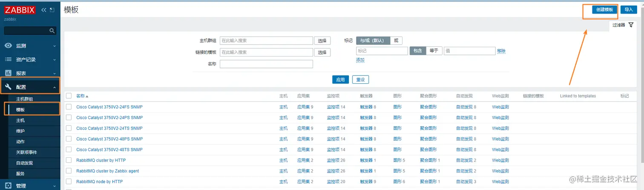The image size is (644, 190).
Task: Open the 过滤器 tab
Action: tap(623, 25)
